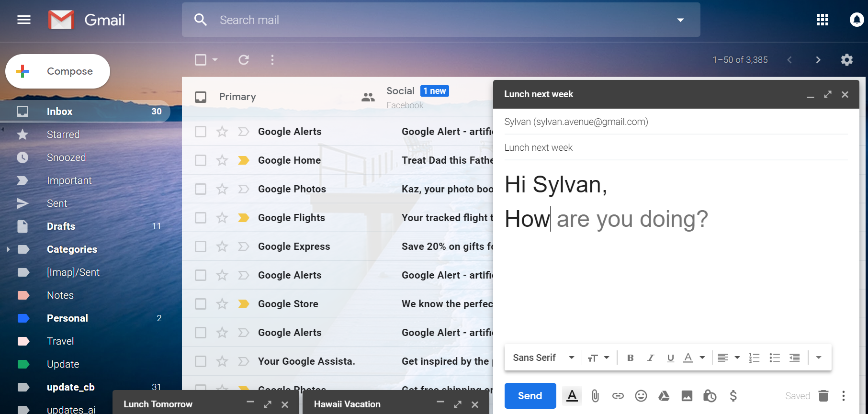This screenshot has height=414, width=868.
Task: Expand the Categories label in sidebar
Action: click(8, 249)
